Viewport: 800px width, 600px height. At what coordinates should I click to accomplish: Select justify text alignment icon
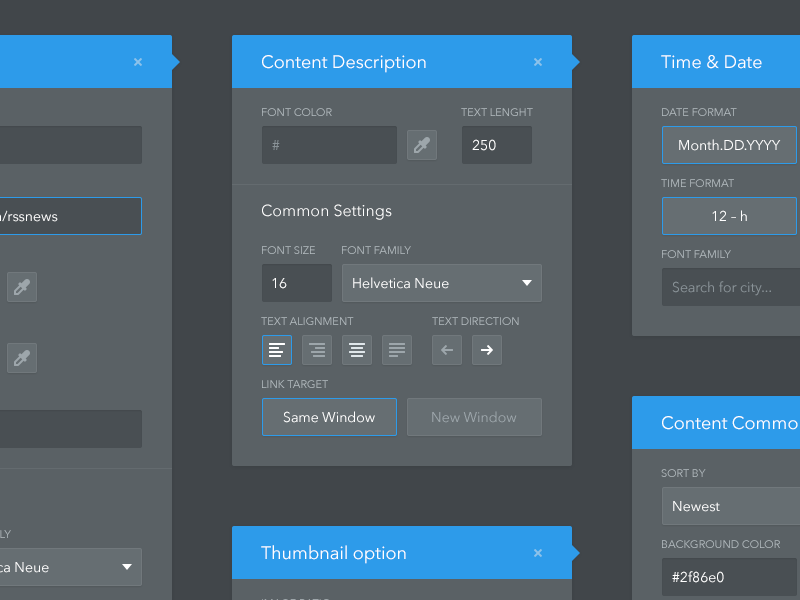[x=397, y=350]
